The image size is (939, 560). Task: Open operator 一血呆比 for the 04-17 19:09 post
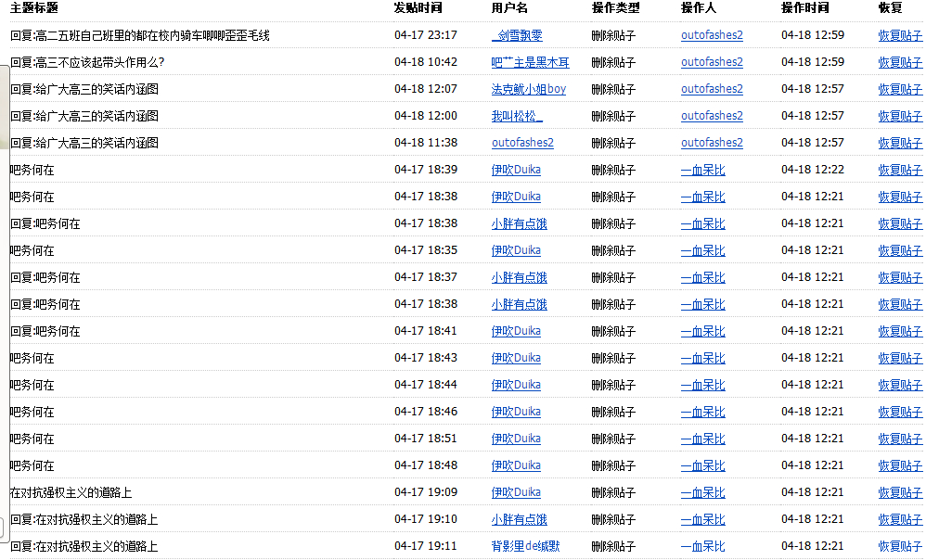(x=703, y=492)
